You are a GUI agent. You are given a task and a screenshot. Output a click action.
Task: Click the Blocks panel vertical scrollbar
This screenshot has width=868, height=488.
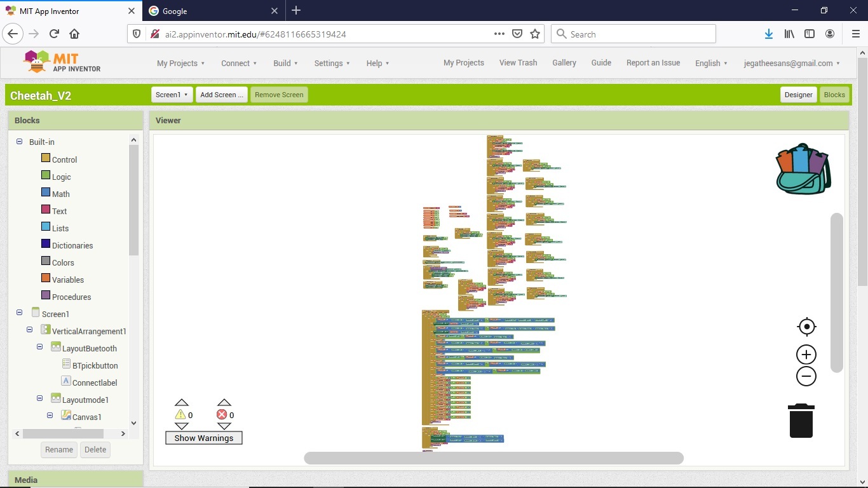pos(133,200)
